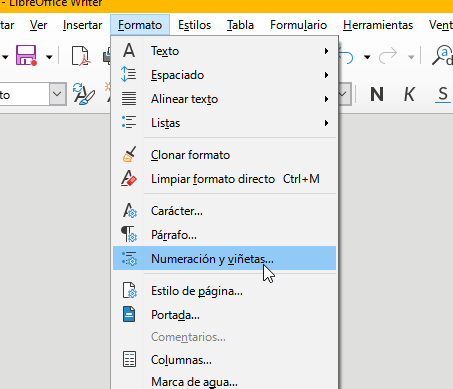
Task: Open the Herramientas menu
Action: 378,25
